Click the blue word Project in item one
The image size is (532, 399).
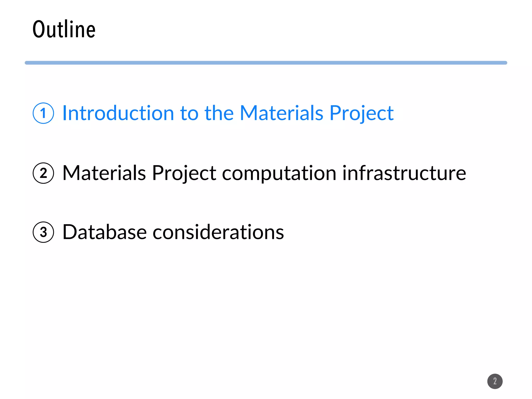coord(361,113)
